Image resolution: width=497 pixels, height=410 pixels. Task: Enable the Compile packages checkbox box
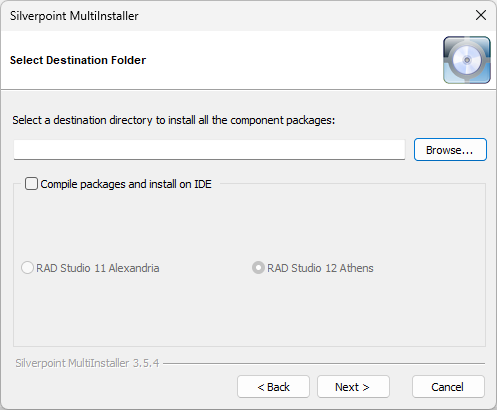31,184
